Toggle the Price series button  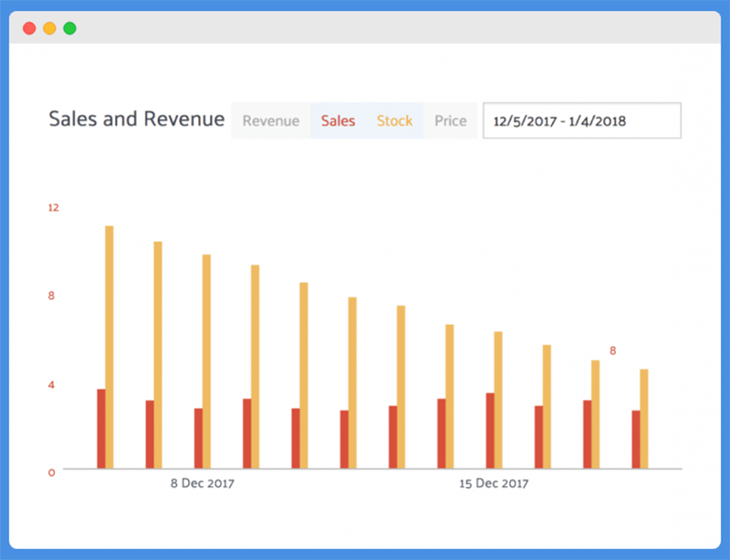(450, 121)
